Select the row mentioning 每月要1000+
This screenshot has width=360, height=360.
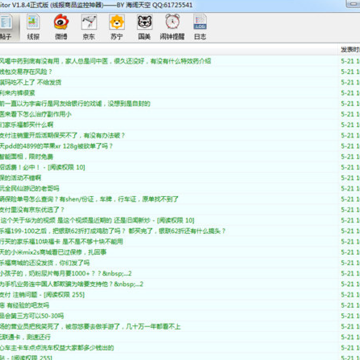click(x=180, y=274)
